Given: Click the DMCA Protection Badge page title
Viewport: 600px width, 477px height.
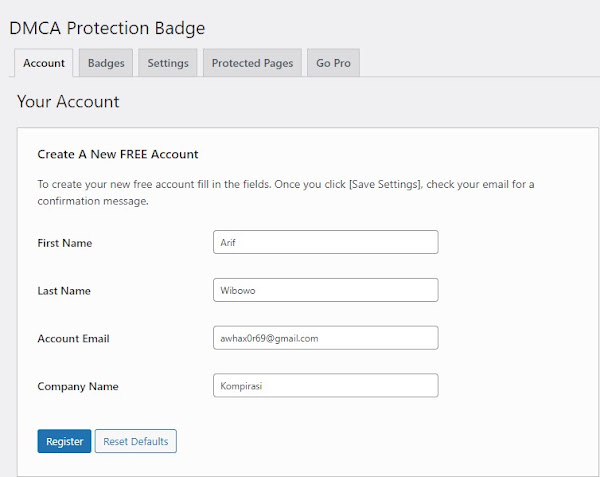Looking at the screenshot, I should pos(107,28).
